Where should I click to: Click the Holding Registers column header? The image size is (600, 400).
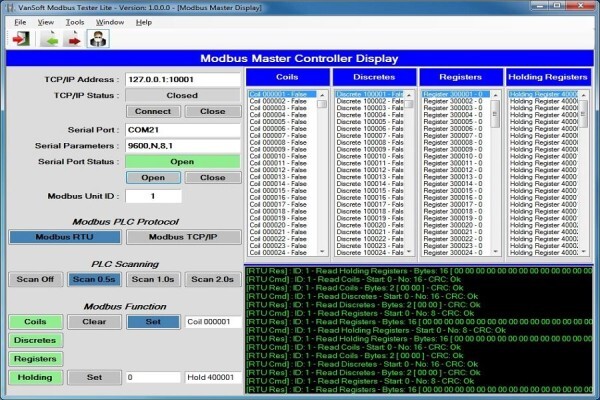548,77
